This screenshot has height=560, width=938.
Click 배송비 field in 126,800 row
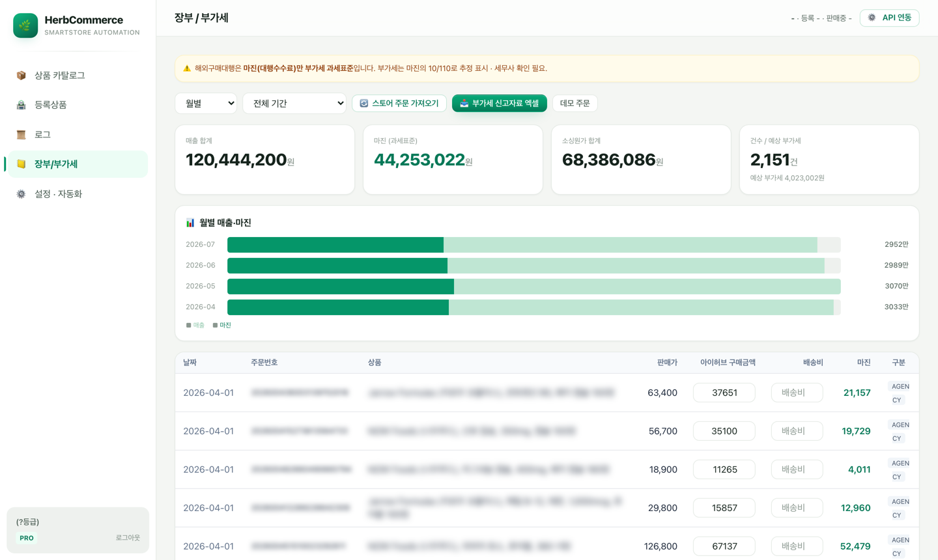tap(797, 546)
